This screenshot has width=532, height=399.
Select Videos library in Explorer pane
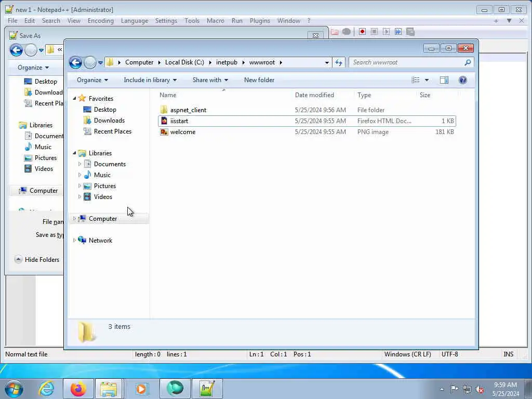(103, 197)
